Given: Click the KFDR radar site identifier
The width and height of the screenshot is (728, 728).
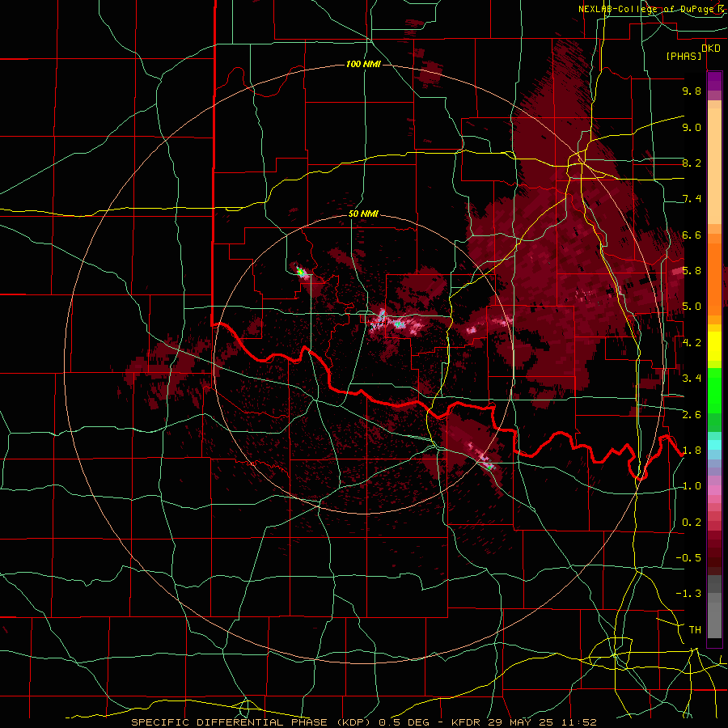Looking at the screenshot, I should (467, 722).
